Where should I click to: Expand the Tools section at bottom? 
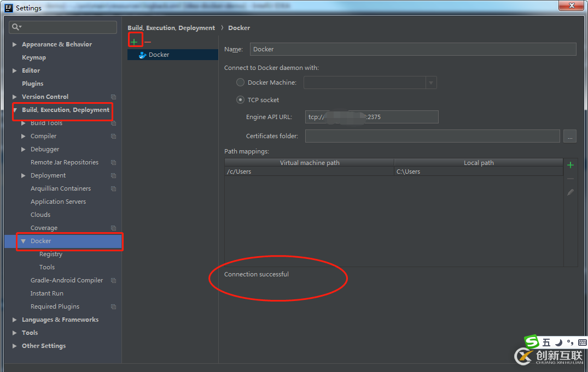(x=14, y=333)
